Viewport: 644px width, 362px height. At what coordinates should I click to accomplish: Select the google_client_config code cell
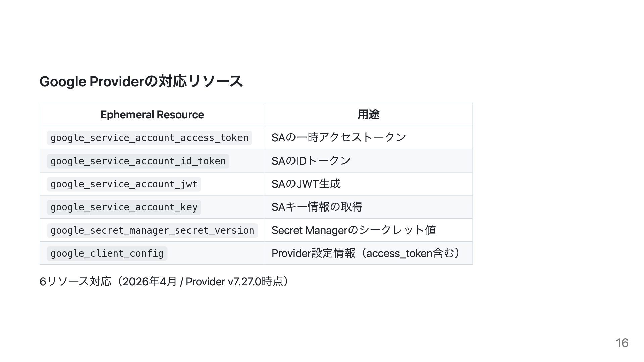click(107, 253)
